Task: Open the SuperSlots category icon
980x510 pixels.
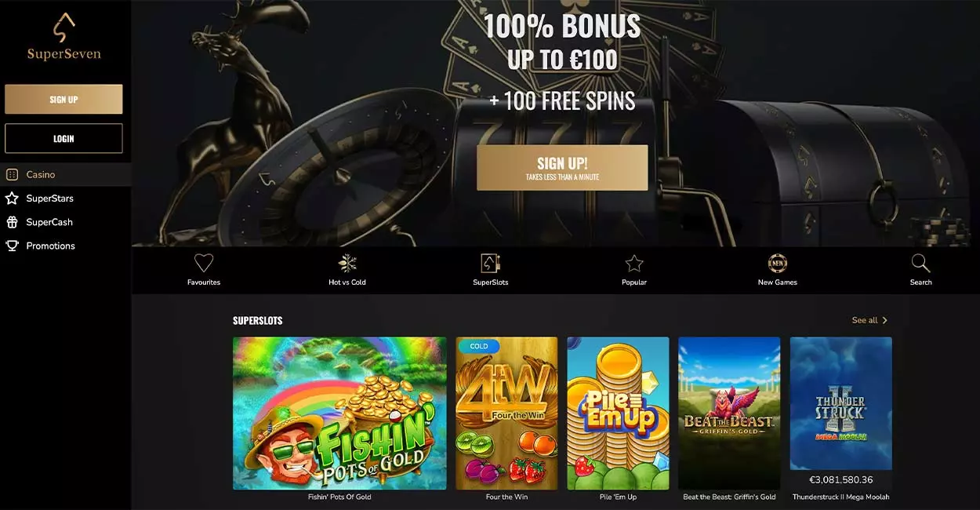Action: point(491,264)
